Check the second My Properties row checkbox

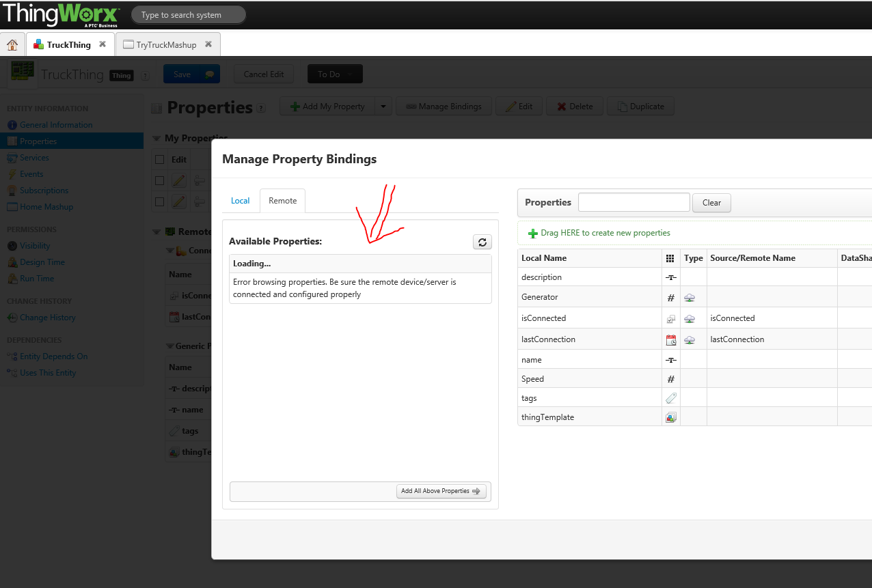click(159, 201)
